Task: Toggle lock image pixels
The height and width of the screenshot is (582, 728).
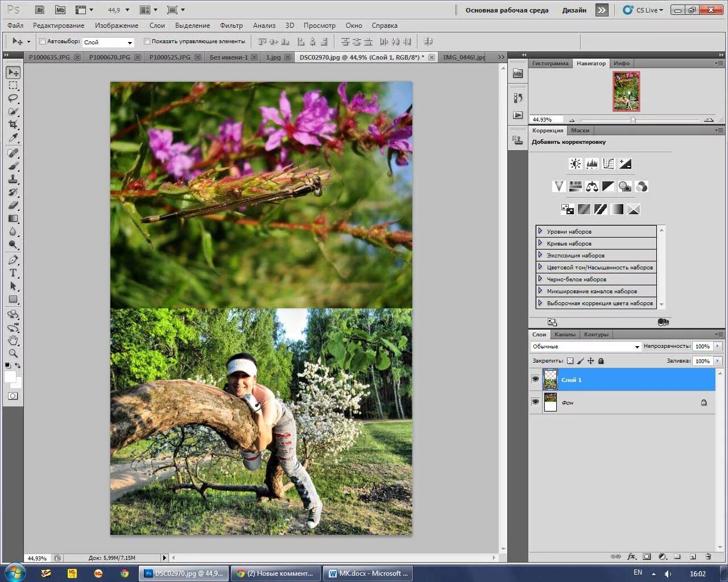Action: [x=581, y=361]
